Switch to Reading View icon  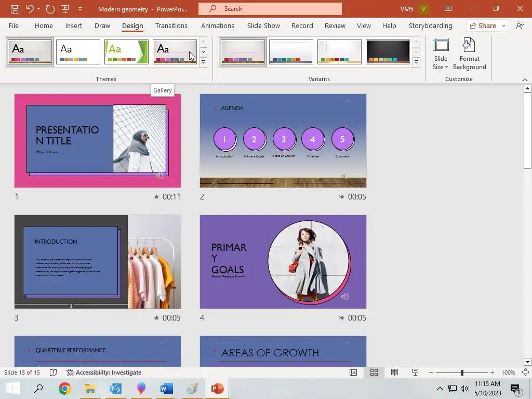(394, 373)
